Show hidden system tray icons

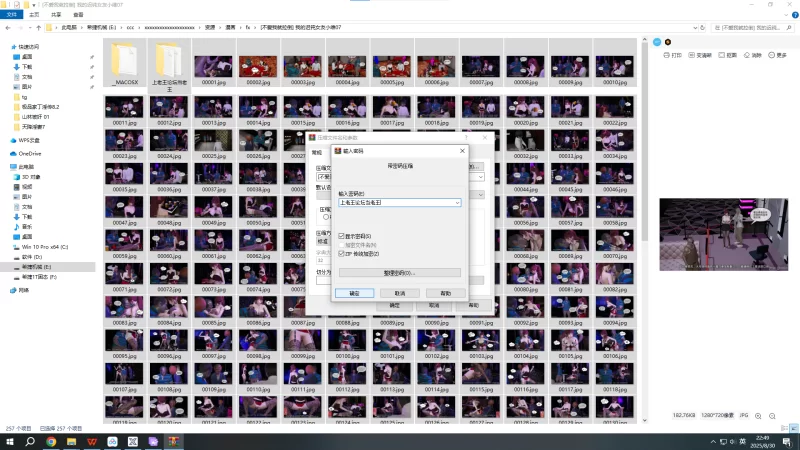click(x=713, y=442)
